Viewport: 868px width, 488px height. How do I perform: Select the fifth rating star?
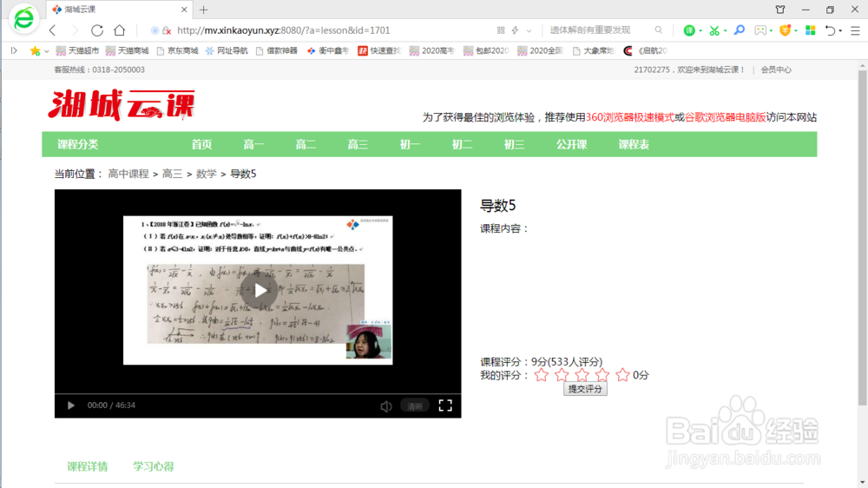622,375
